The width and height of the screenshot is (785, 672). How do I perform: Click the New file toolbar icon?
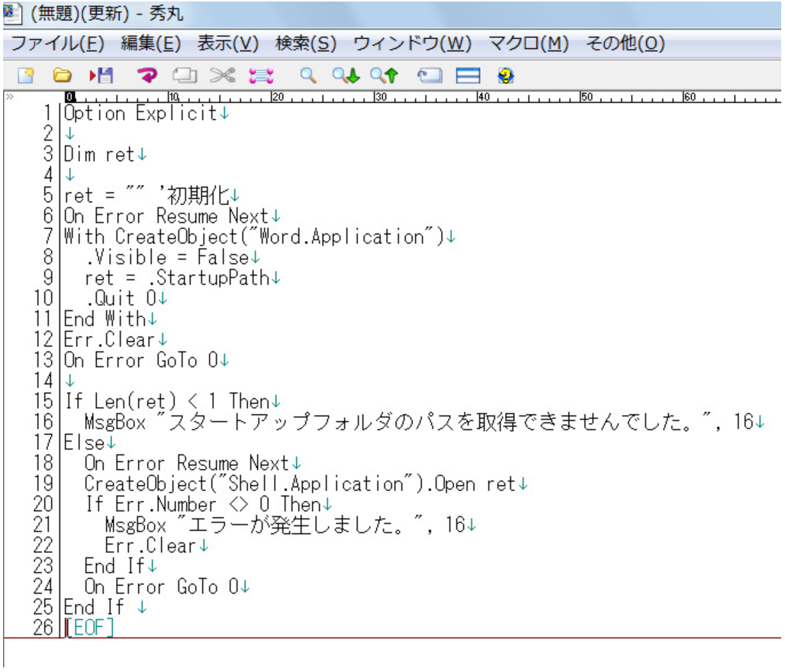[26, 76]
